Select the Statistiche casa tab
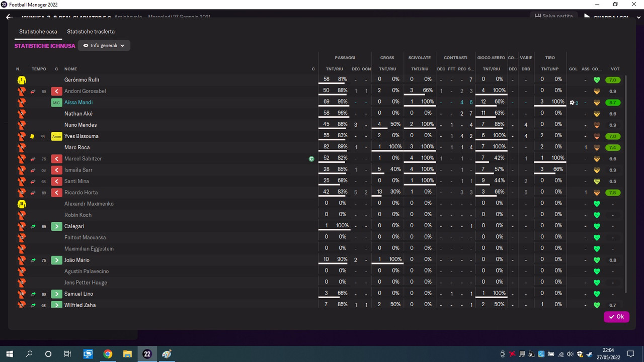 click(x=38, y=31)
